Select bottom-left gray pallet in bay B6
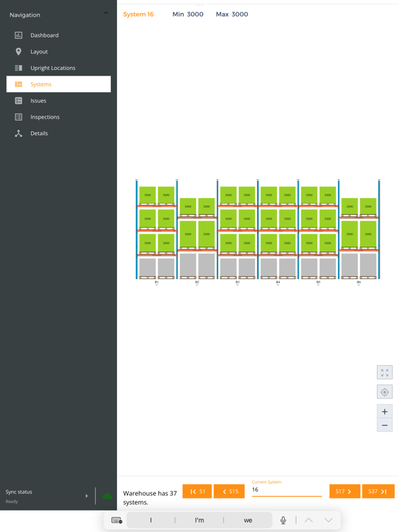Screen dimensions: 399x532 [x=349, y=265]
